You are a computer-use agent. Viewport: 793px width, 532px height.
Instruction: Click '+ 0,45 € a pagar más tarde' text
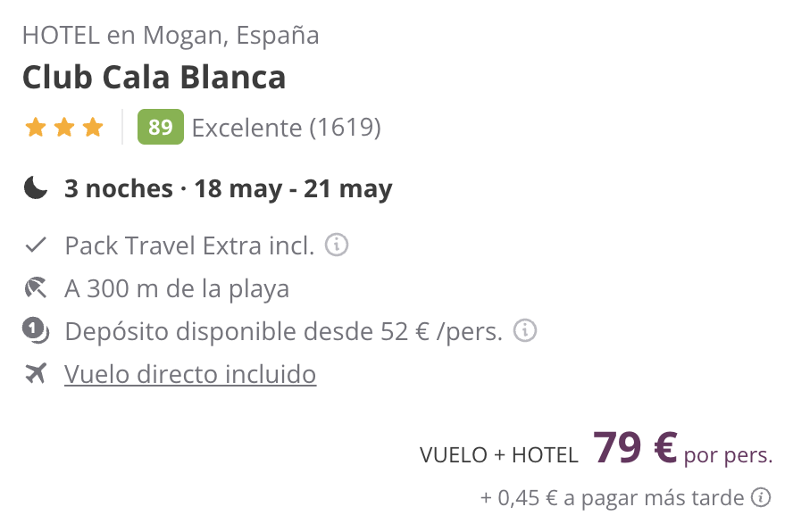(612, 498)
